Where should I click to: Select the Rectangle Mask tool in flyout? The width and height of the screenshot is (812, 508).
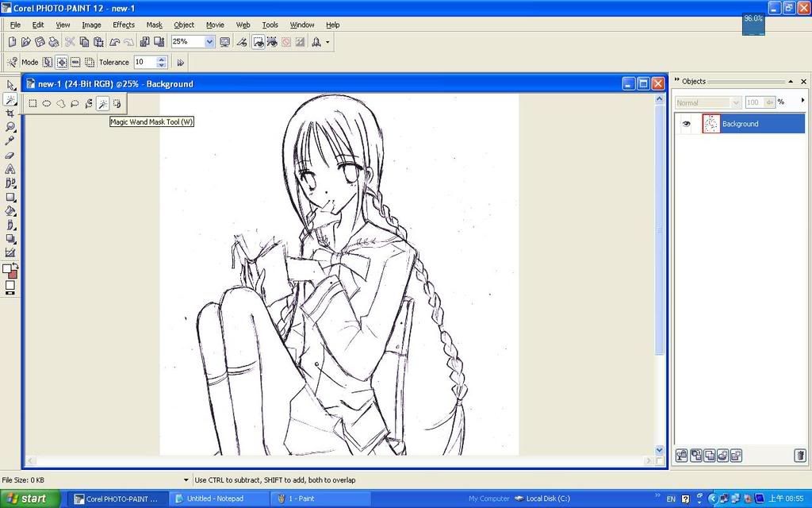click(x=33, y=104)
